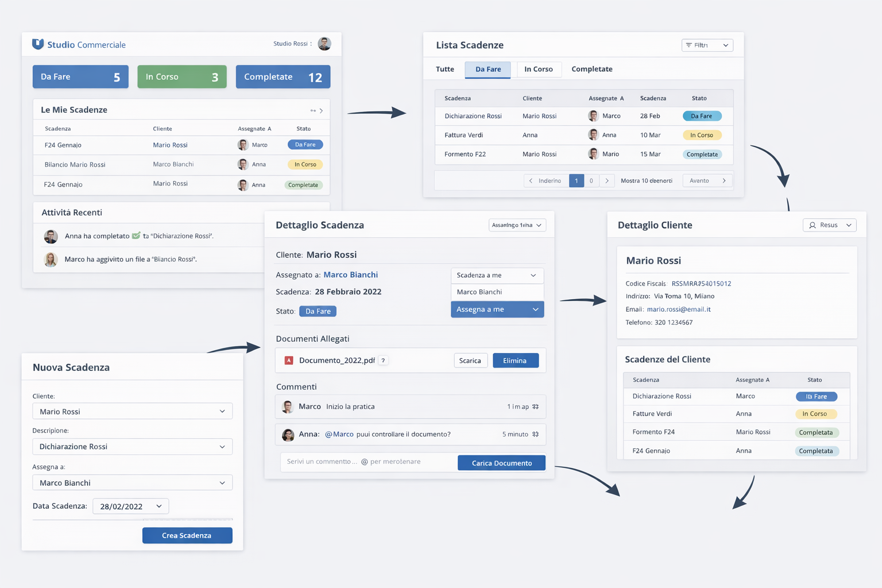This screenshot has height=588, width=882.
Task: Go to previous page arrow in Lista Scadenze
Action: [x=531, y=181]
